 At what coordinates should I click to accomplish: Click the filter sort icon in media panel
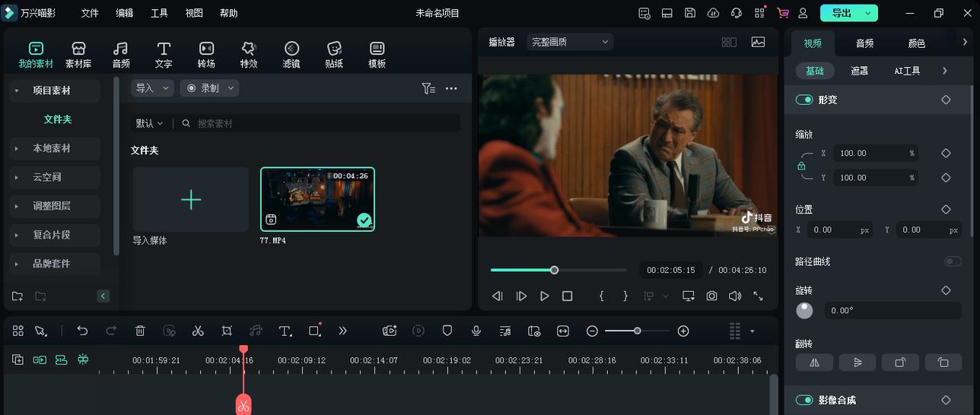(x=428, y=88)
